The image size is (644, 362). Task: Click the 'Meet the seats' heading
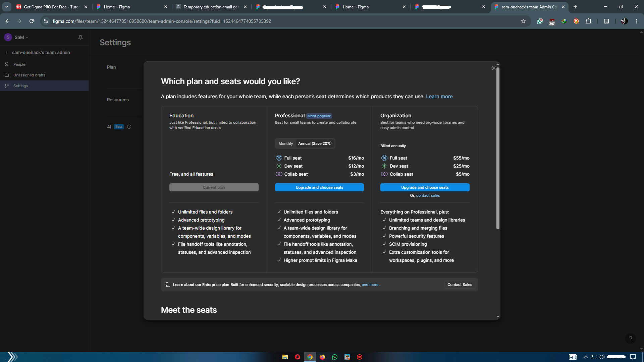click(x=189, y=310)
